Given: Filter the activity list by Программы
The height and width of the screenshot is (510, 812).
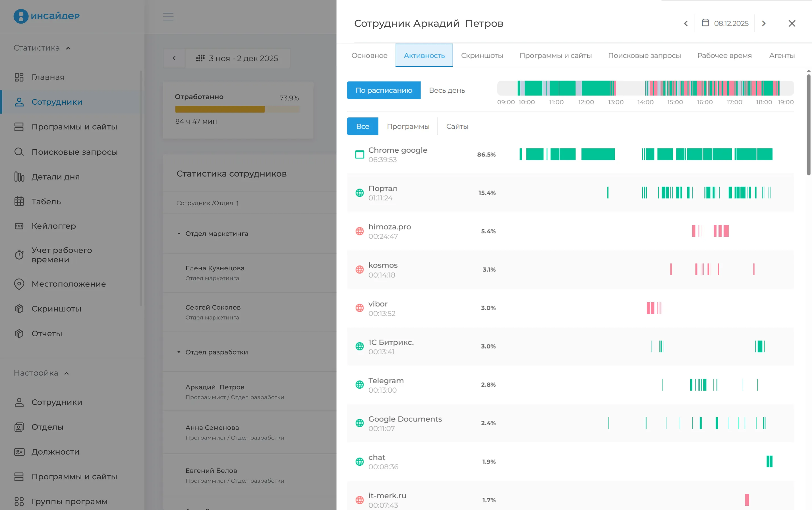Looking at the screenshot, I should (408, 127).
